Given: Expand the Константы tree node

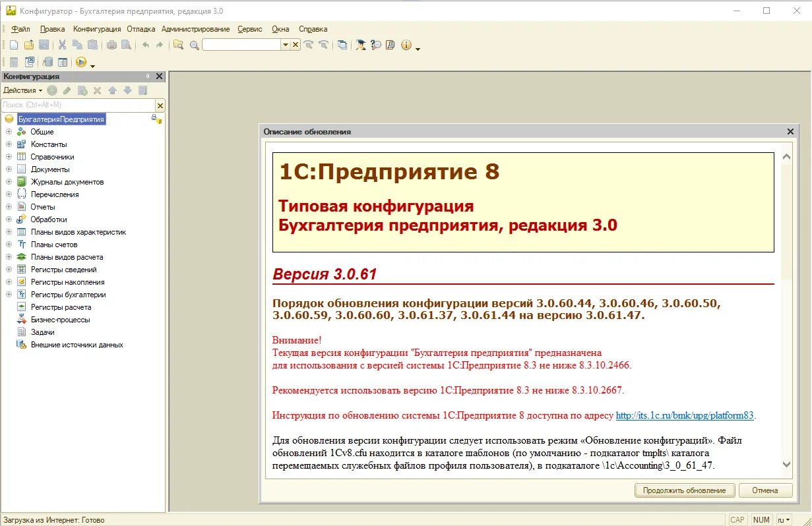Looking at the screenshot, I should 9,144.
